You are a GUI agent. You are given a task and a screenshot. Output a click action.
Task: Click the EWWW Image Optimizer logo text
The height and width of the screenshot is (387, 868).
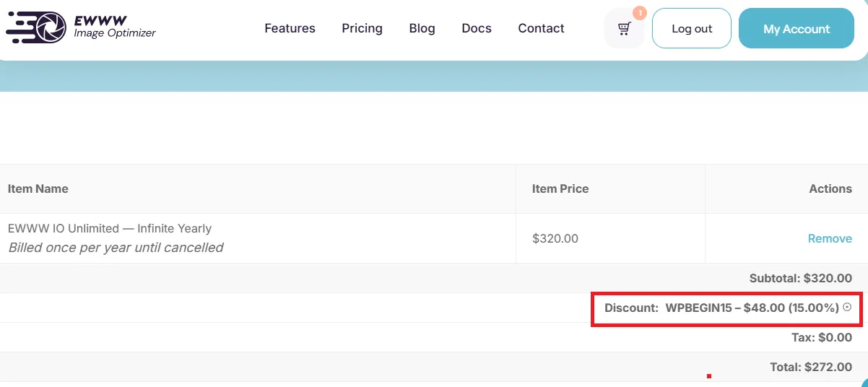pyautogui.click(x=115, y=27)
